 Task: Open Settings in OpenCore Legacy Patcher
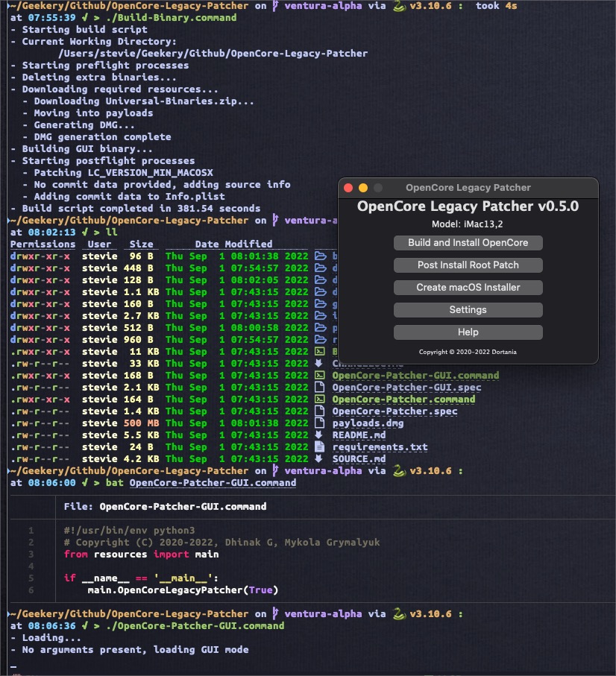[468, 310]
